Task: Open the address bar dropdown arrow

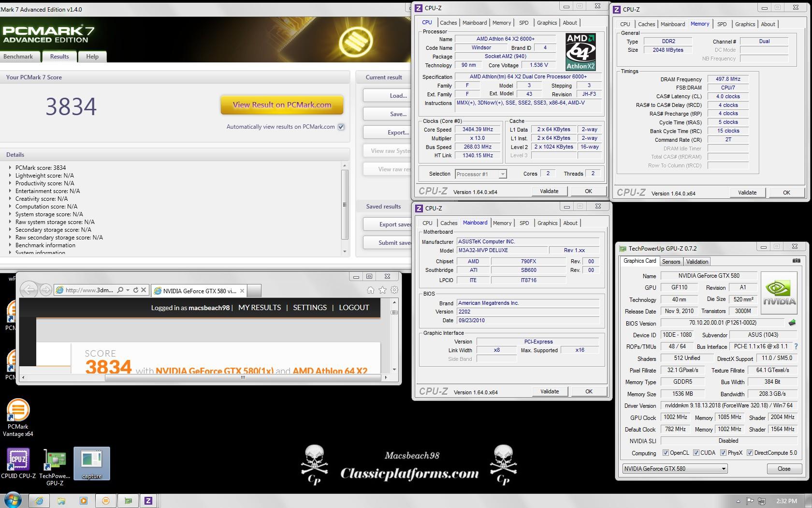Action: click(x=128, y=290)
